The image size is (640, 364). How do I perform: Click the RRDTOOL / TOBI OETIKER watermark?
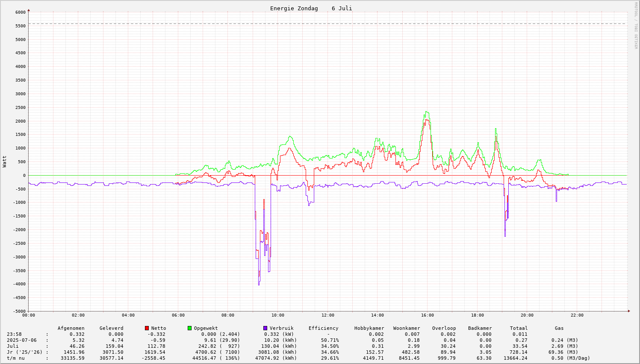coord(636,25)
